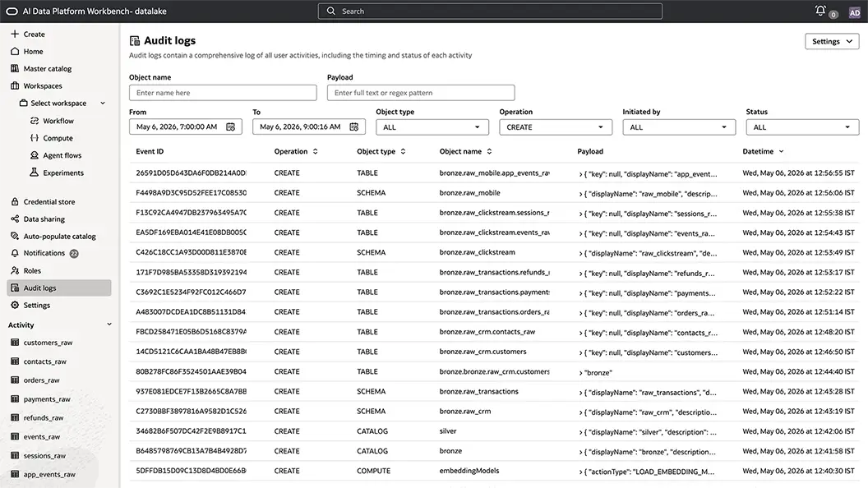868x488 pixels.
Task: Collapse the Activity section
Action: tap(109, 325)
